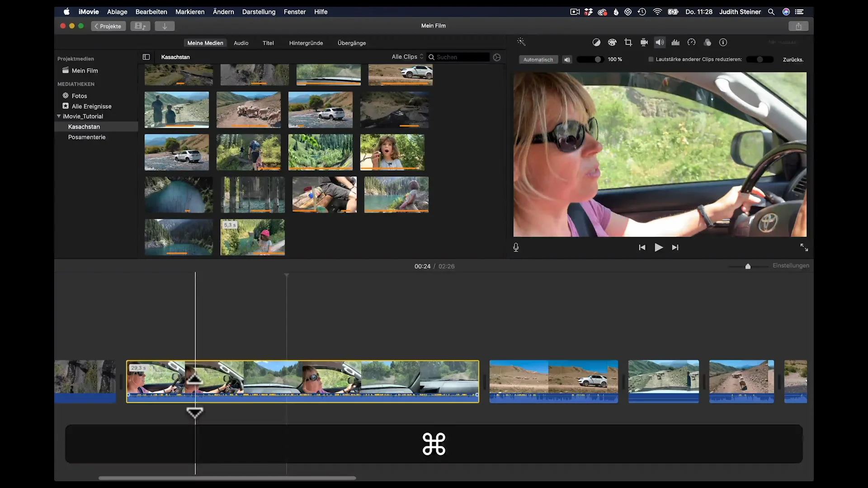Switch to the Übergänge tab

(x=351, y=43)
